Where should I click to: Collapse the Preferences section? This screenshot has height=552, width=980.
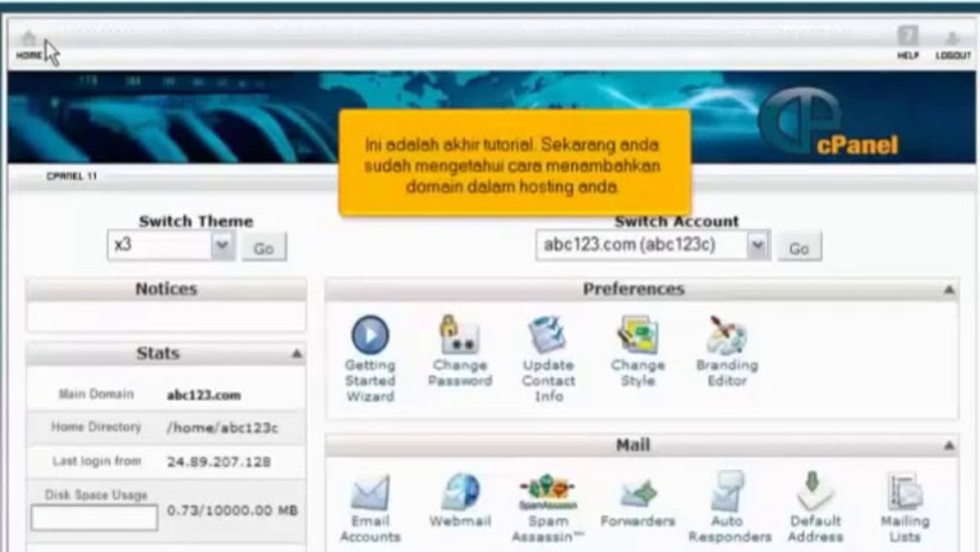click(949, 290)
